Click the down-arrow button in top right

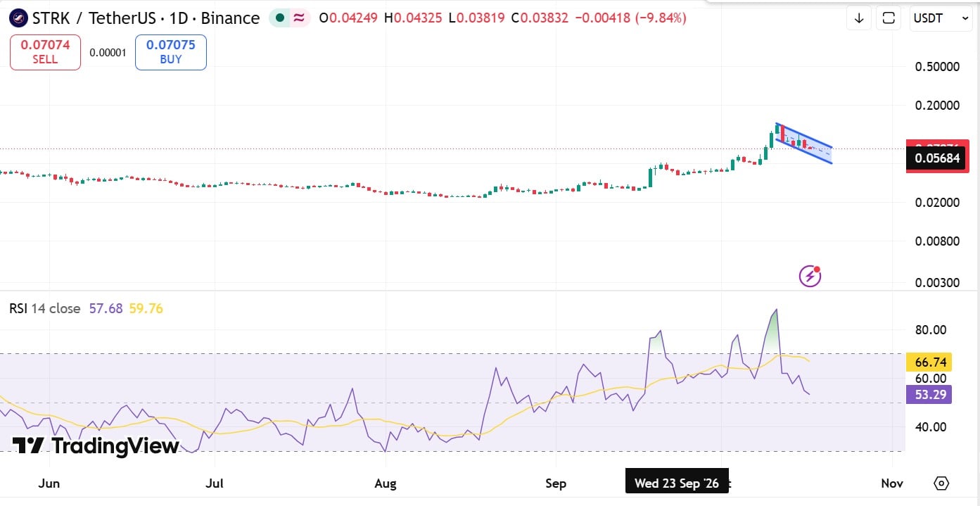pos(859,18)
